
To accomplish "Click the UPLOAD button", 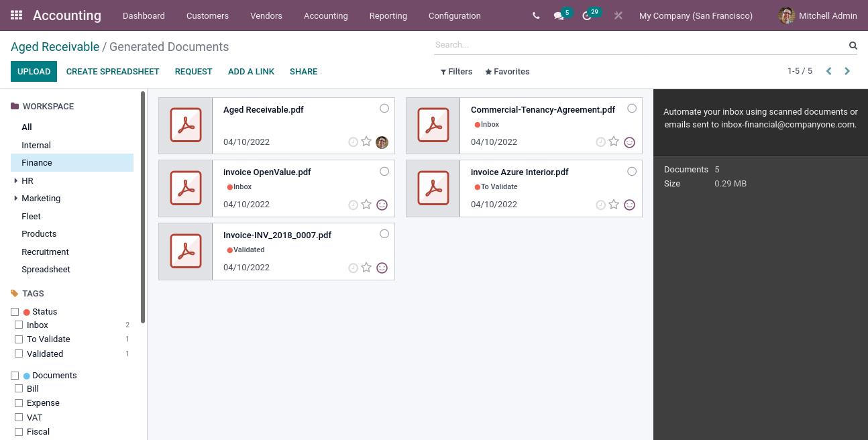I will click(x=34, y=71).
